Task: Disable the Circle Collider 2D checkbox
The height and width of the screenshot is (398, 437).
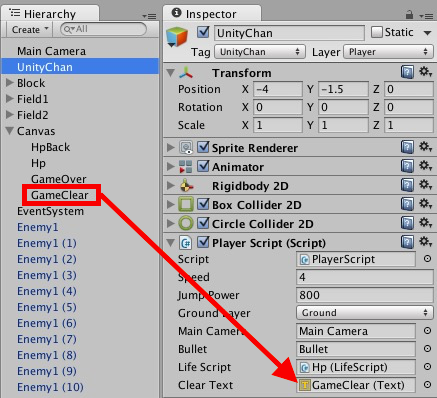Action: click(203, 223)
